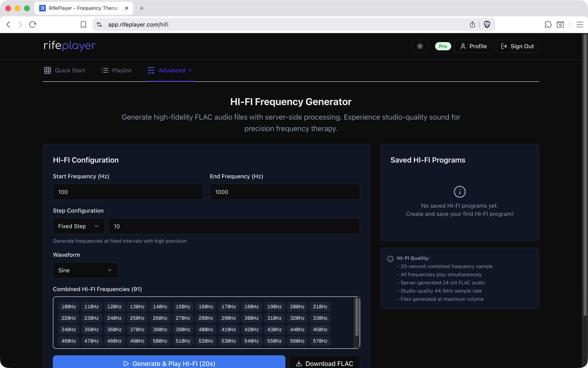
Task: Click the 390Hz frequency chip
Action: pyautogui.click(x=183, y=330)
